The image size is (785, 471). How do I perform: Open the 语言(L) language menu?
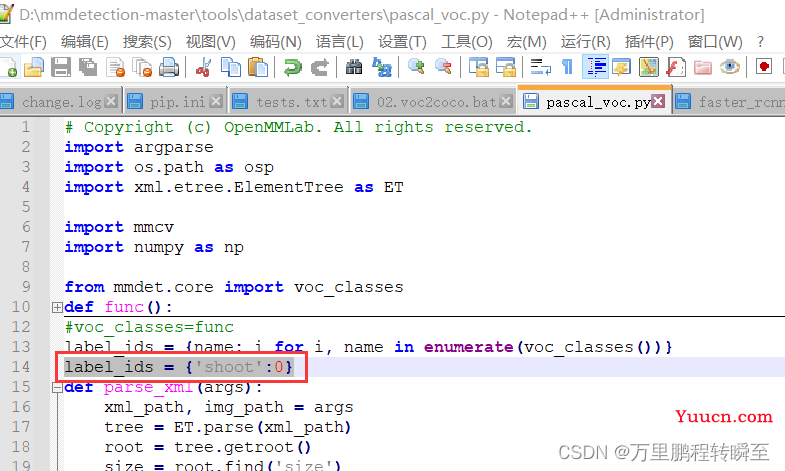coord(339,42)
